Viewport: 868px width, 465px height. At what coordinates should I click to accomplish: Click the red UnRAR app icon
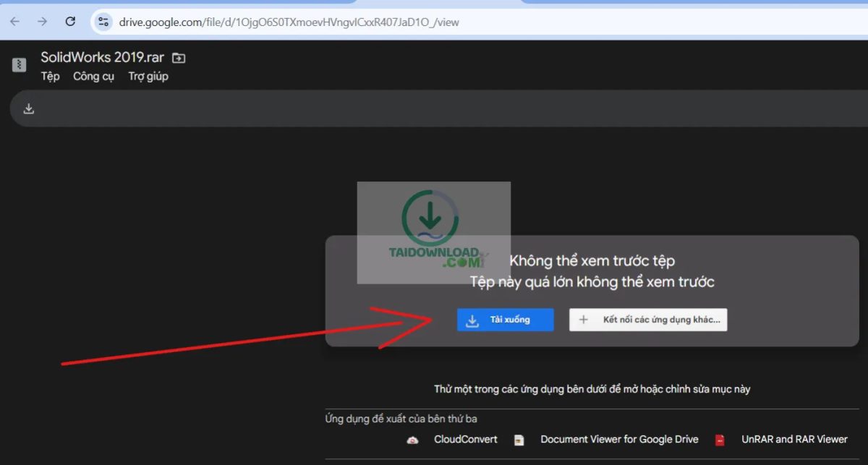[720, 440]
